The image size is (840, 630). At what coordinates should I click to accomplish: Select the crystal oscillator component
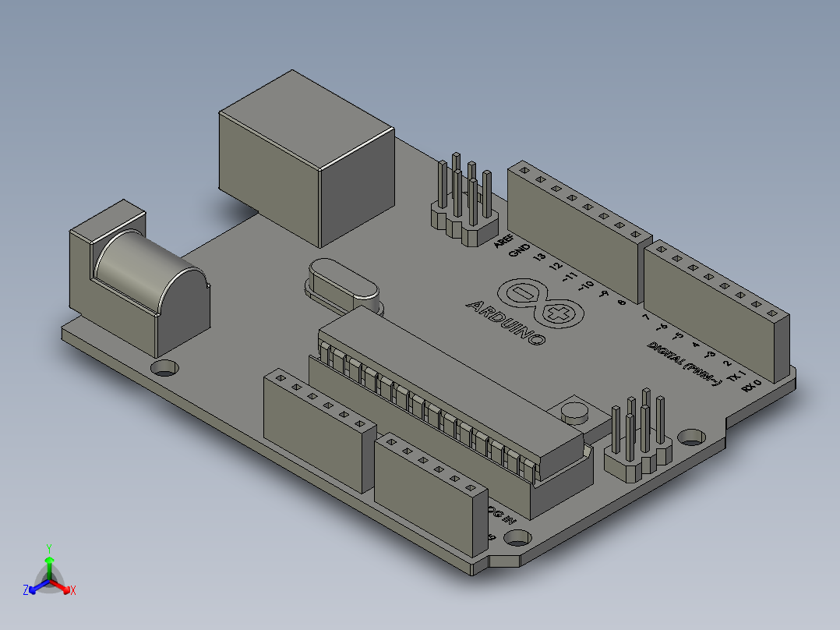[x=343, y=281]
